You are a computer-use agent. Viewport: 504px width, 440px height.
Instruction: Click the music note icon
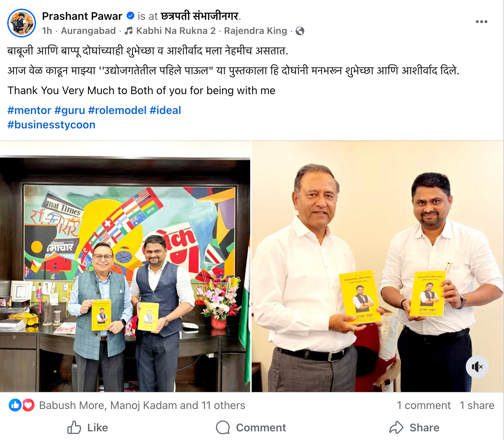coord(129,31)
